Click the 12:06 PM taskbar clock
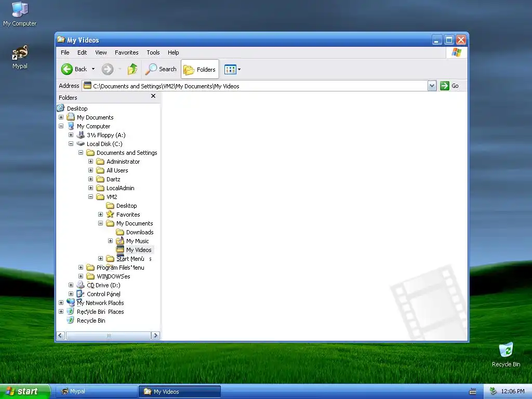 [513, 391]
